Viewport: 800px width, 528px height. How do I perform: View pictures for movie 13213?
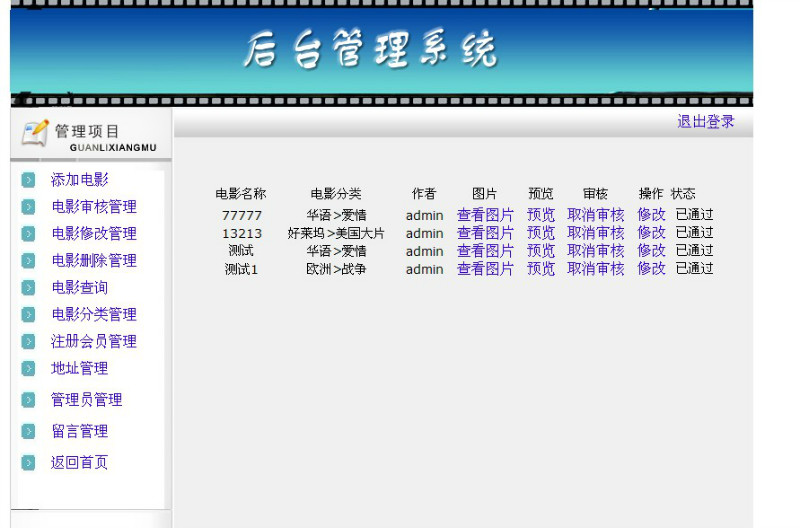pyautogui.click(x=485, y=233)
